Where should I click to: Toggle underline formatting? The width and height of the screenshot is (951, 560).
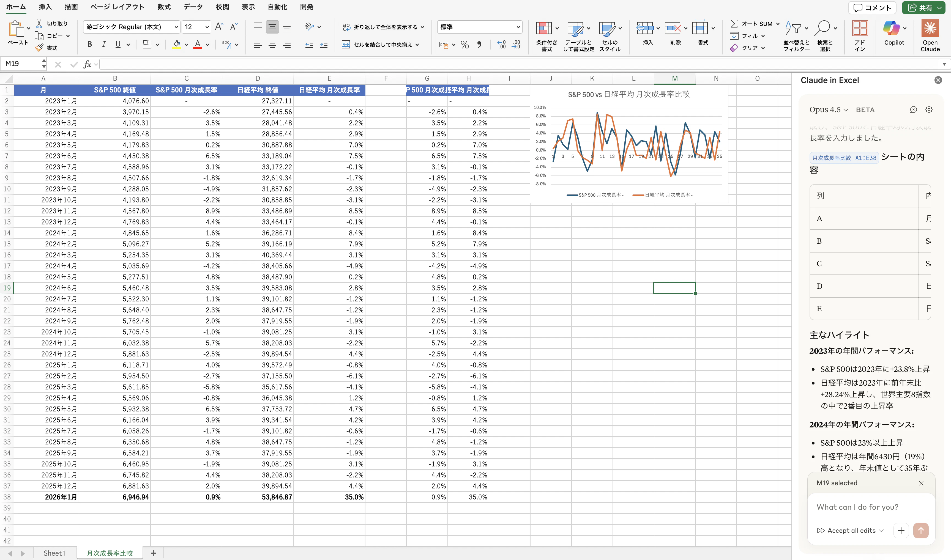click(x=118, y=44)
